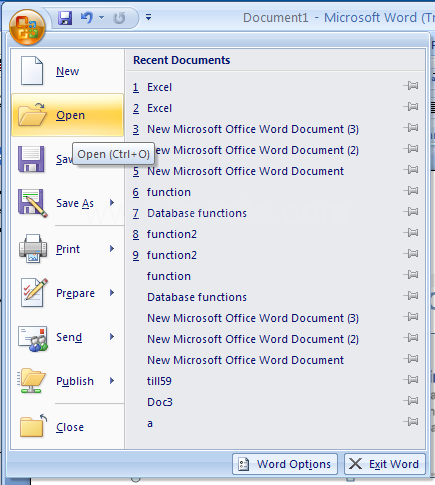Choose Close from the Office menu
Image resolution: width=435 pixels, height=485 pixels.
(x=67, y=427)
